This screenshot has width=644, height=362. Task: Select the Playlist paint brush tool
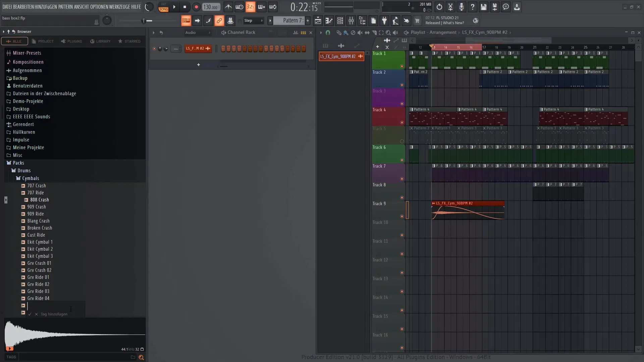pyautogui.click(x=346, y=33)
